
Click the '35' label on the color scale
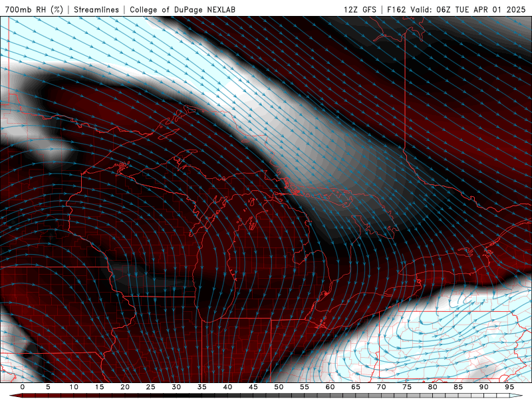pyautogui.click(x=202, y=387)
